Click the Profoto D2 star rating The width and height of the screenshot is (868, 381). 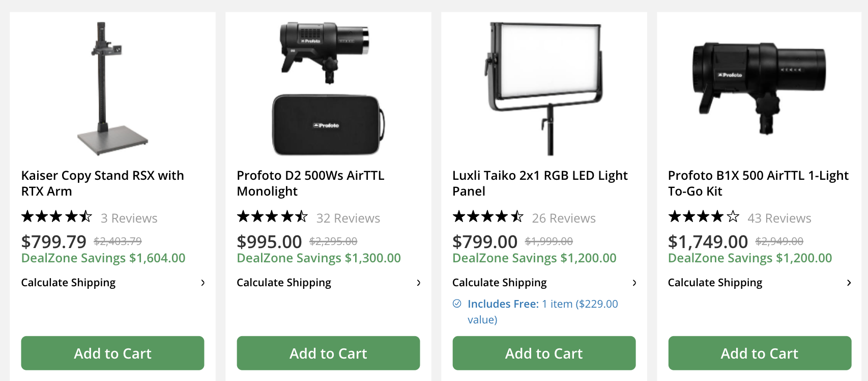click(x=272, y=217)
